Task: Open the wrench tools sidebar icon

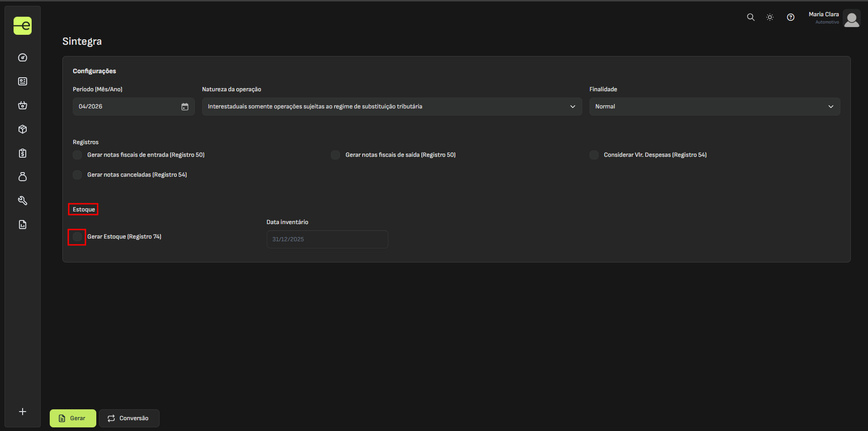Action: pos(23,201)
